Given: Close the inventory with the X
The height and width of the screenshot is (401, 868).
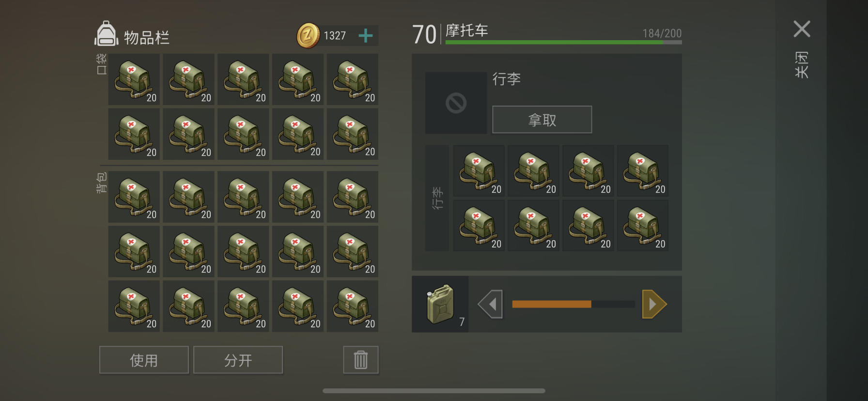Looking at the screenshot, I should tap(802, 29).
